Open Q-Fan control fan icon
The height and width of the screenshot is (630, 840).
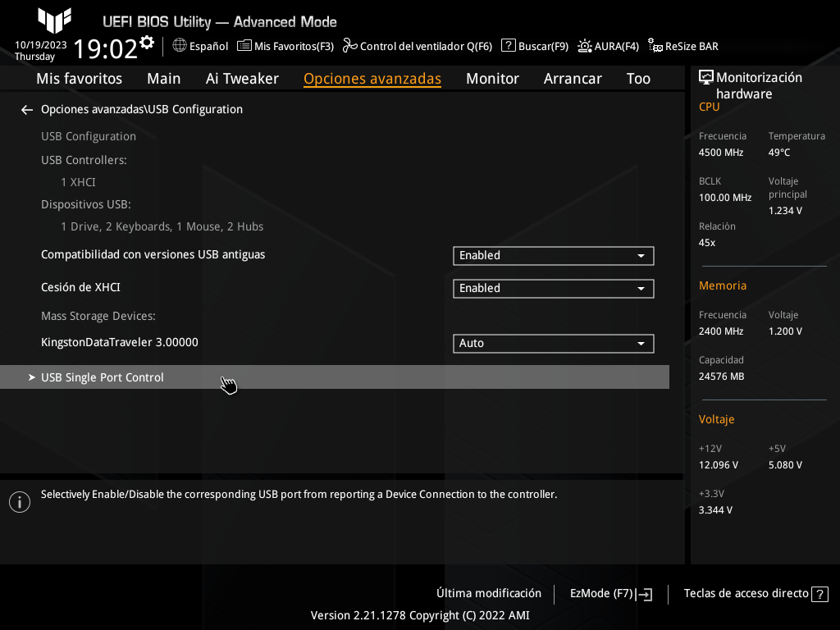[349, 46]
